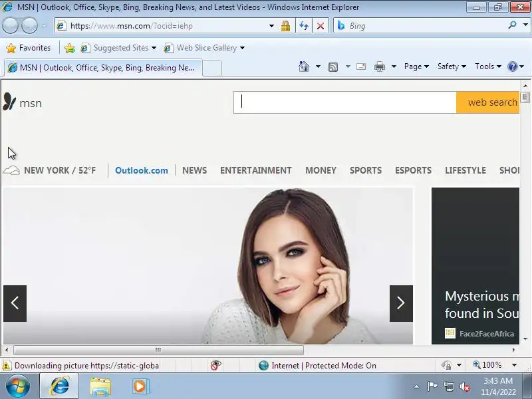
Task: Click the security lock icon
Action: (x=285, y=26)
